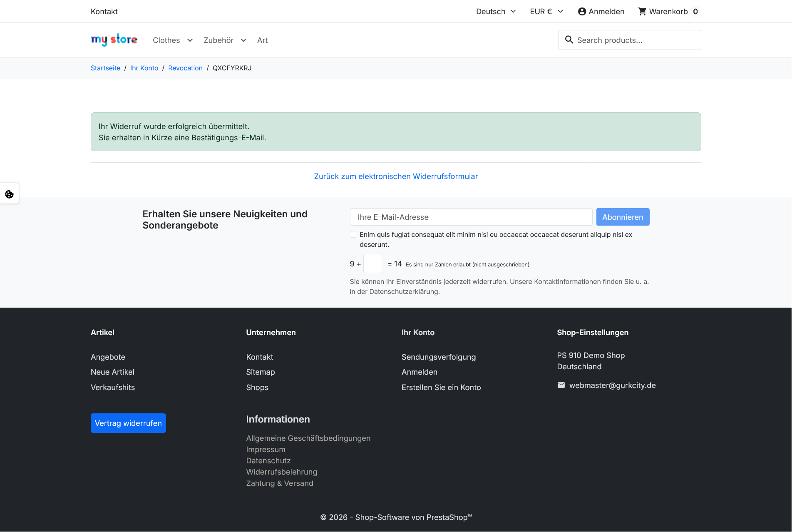This screenshot has height=532, width=792.
Task: Click Erstellen Sie ein Konto
Action: point(441,388)
